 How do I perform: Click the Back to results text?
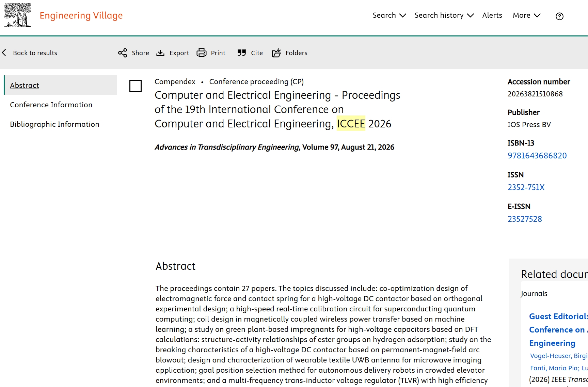(35, 53)
